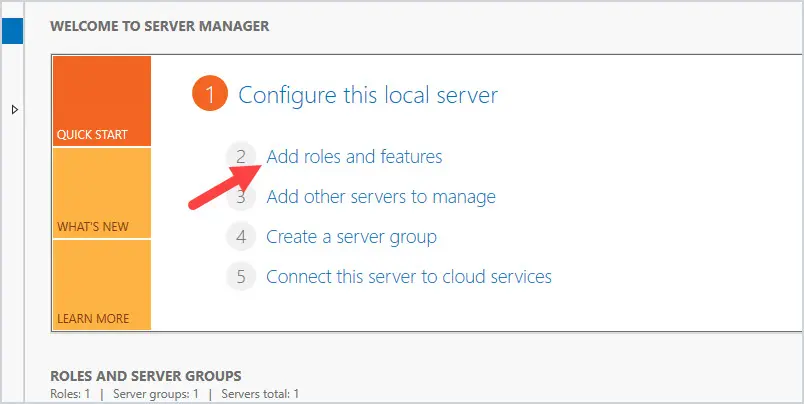Image resolution: width=804 pixels, height=404 pixels.
Task: Click the Welcome to Server Manager heading
Action: (159, 26)
